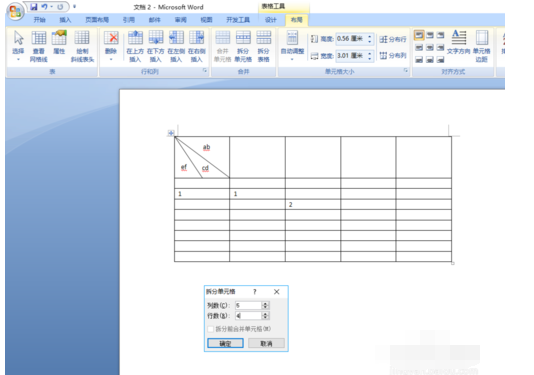Open 单元格大小 group dialog launcher
This screenshot has width=534, height=375.
click(406, 71)
